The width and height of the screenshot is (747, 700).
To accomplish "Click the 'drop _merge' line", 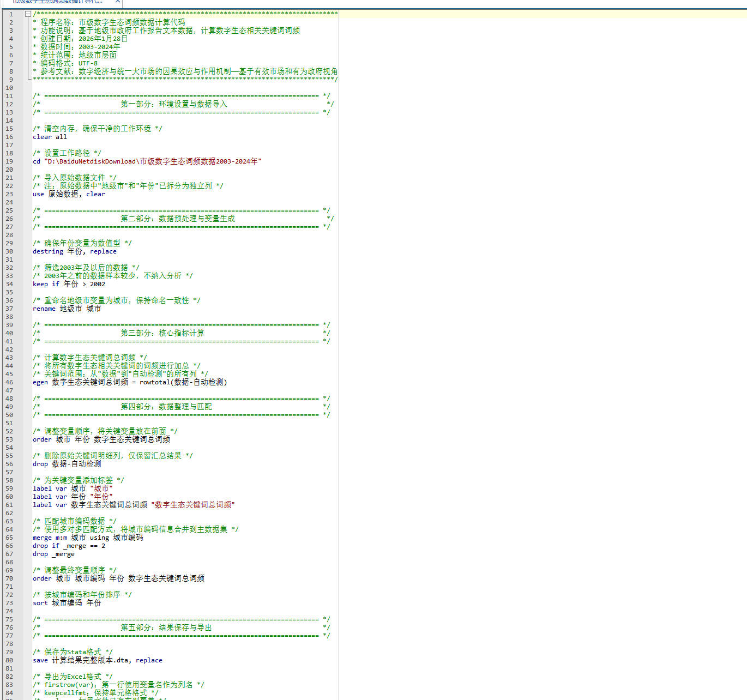I will 53,554.
